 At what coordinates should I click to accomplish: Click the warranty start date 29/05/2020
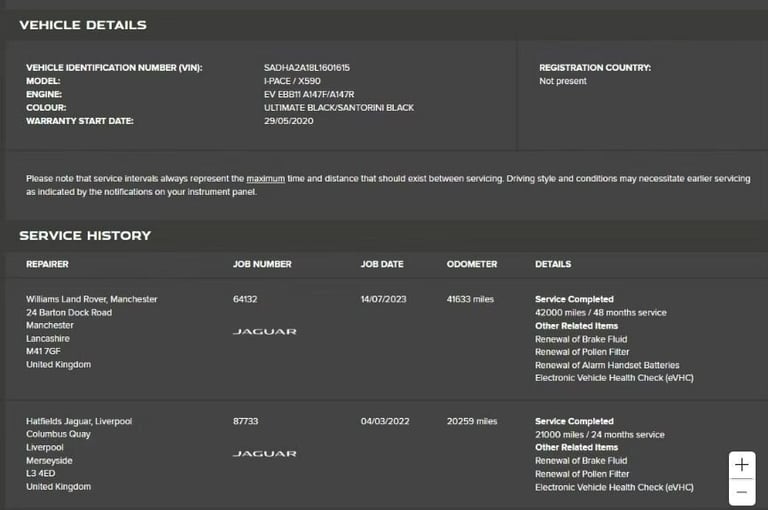(288, 121)
